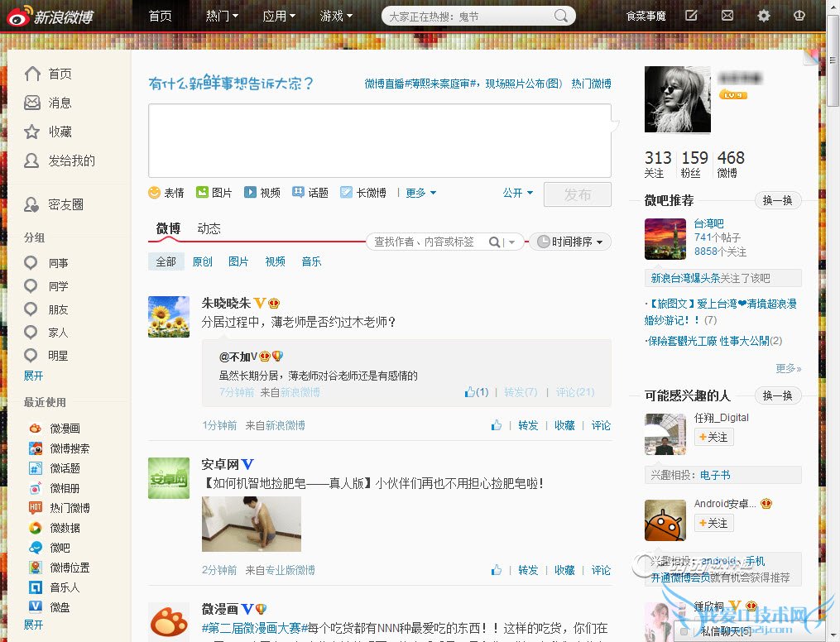This screenshot has height=642, width=840.
Task: Like the quoted post thumbs-up (1)
Action: [x=476, y=392]
